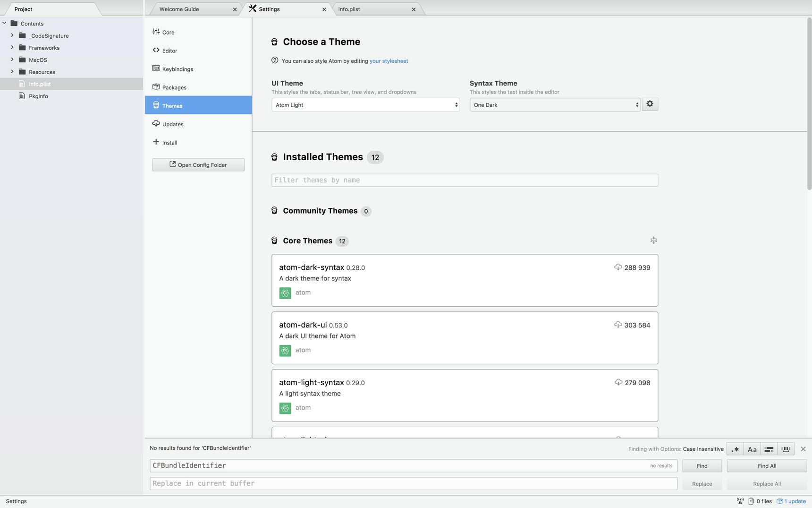Click the GitHub status icon in status bar

click(x=740, y=501)
